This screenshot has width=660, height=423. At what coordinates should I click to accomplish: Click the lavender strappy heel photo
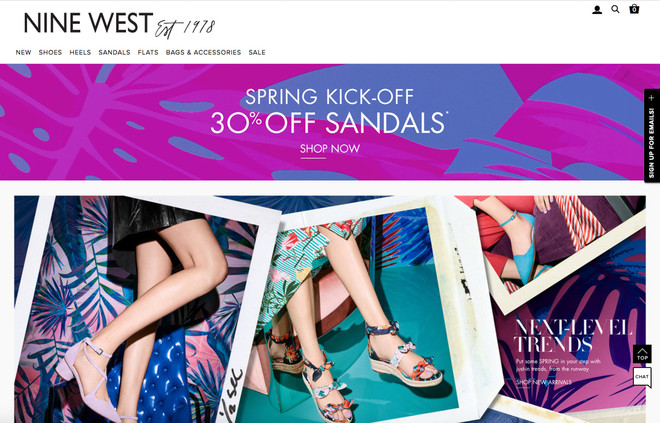coord(139,311)
